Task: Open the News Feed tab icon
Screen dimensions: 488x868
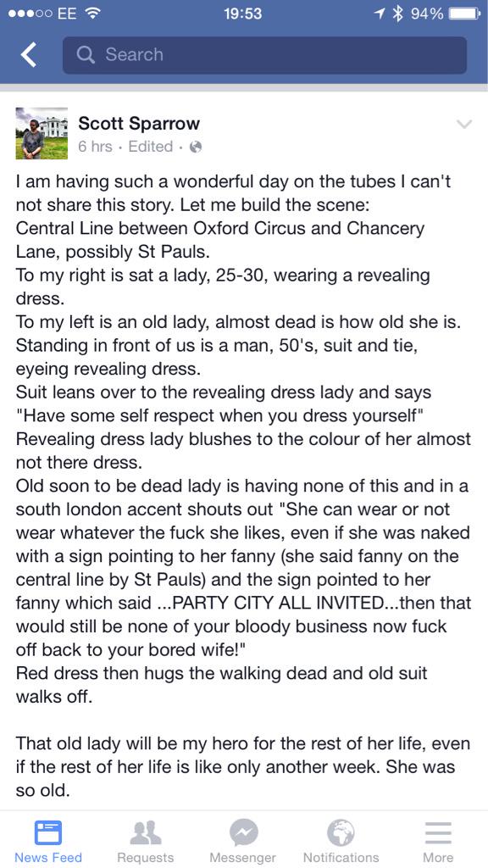Action: click(48, 832)
